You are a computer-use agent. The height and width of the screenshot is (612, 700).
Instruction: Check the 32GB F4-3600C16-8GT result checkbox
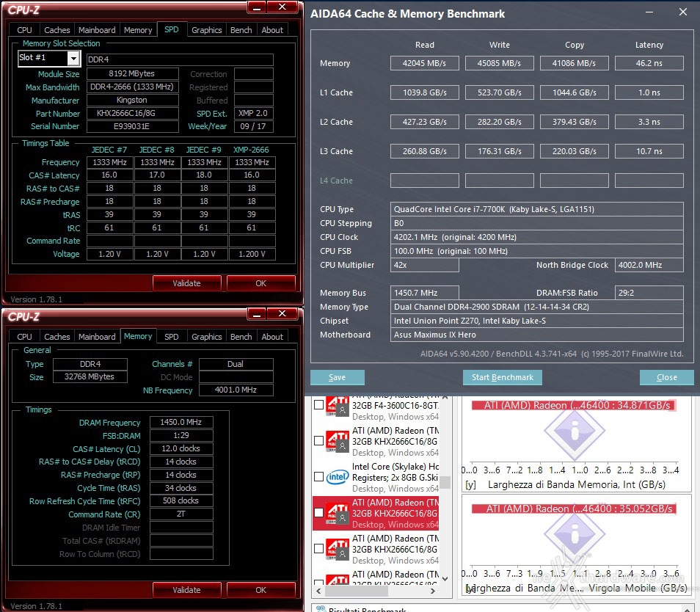click(318, 405)
